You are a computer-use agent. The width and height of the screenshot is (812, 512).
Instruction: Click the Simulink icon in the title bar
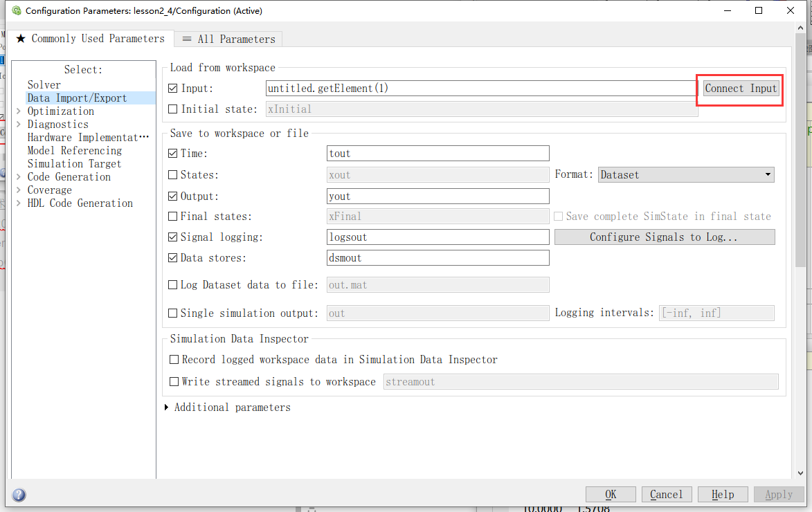tap(17, 10)
